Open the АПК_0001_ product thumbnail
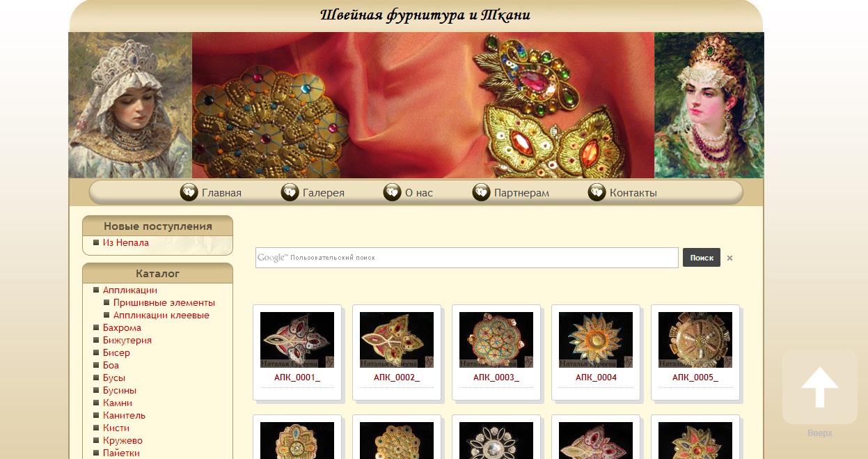868x459 pixels. coord(297,340)
